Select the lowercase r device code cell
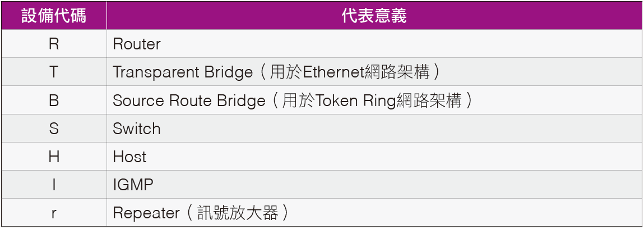644x229 pixels. point(54,213)
